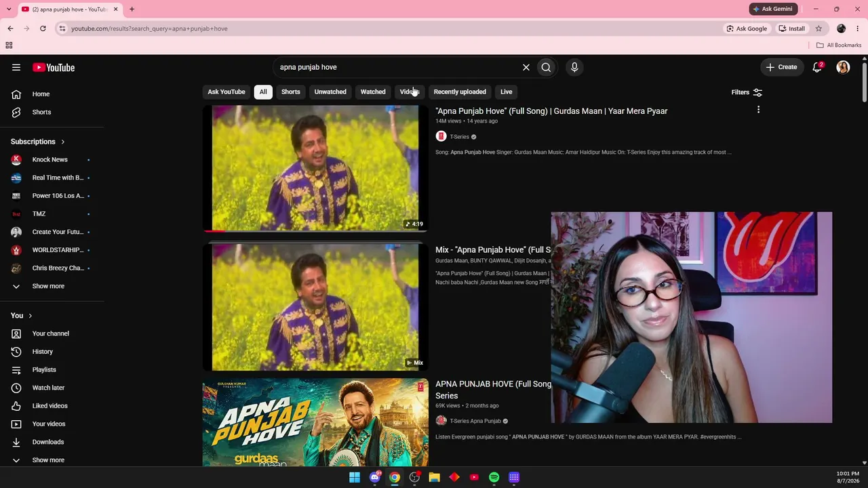
Task: Open Discord from the taskbar
Action: click(374, 477)
